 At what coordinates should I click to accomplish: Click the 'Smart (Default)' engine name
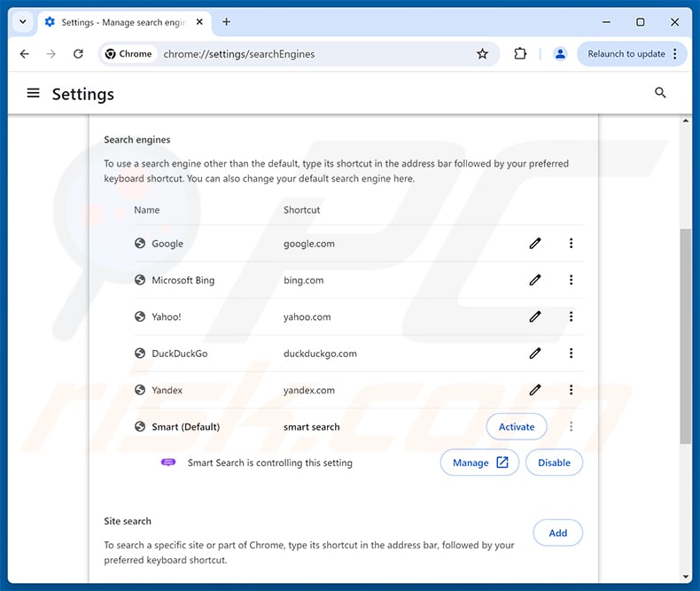pyautogui.click(x=186, y=427)
